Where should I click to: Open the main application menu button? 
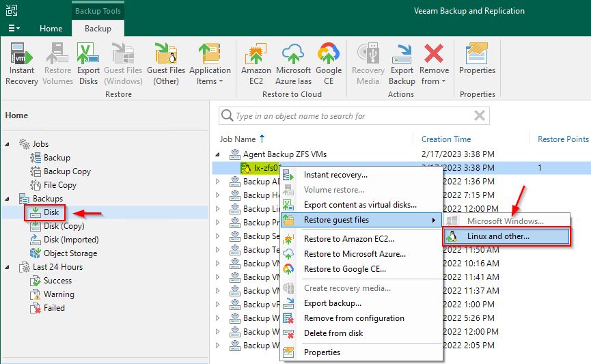coord(14,28)
